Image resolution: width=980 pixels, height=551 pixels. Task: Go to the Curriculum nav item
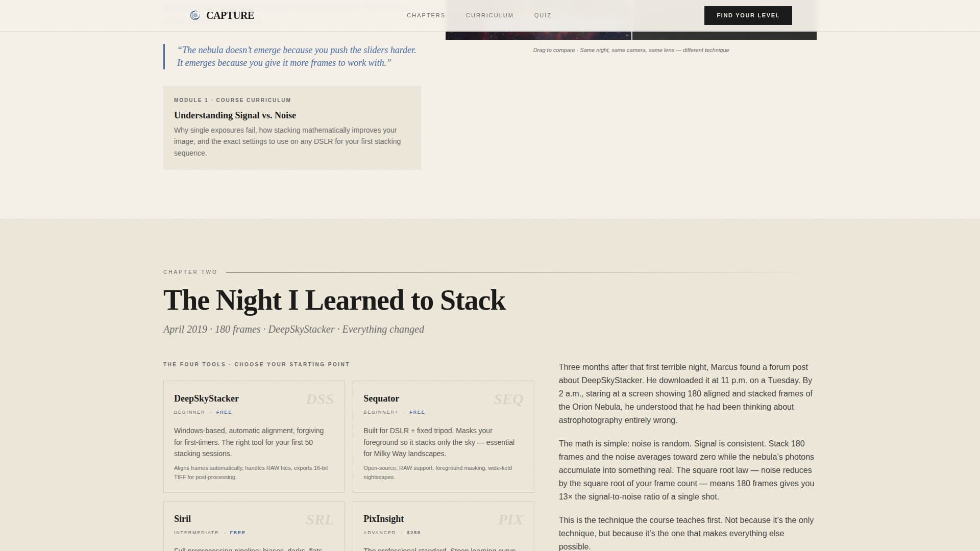point(489,15)
